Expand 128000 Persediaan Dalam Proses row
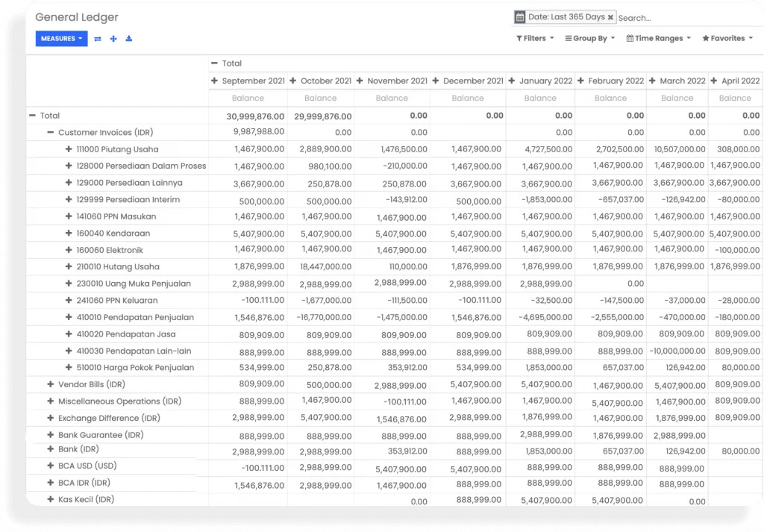764x532 pixels. [x=69, y=166]
